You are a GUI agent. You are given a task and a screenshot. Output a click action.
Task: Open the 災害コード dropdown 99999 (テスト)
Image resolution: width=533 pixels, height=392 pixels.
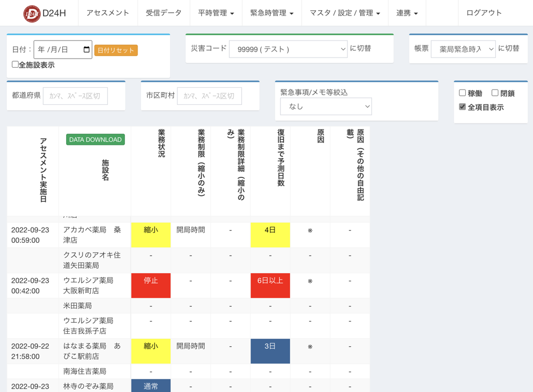(288, 49)
